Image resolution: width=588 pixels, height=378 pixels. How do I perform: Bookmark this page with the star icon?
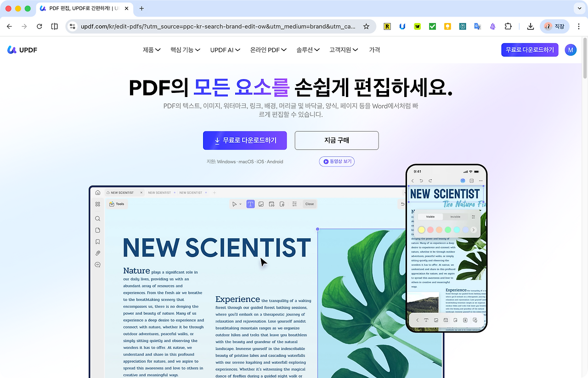pos(366,27)
